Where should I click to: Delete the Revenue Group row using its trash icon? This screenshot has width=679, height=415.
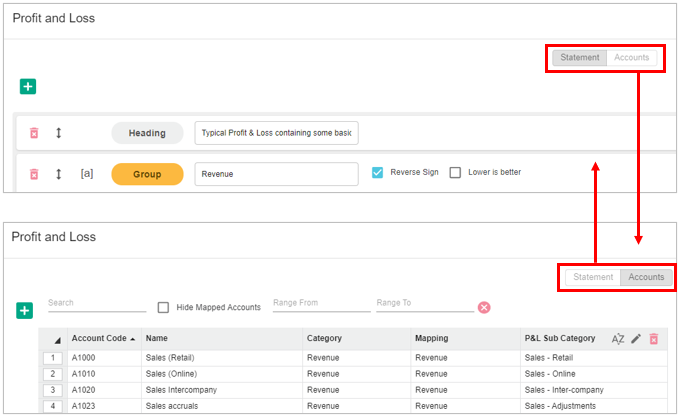(34, 174)
